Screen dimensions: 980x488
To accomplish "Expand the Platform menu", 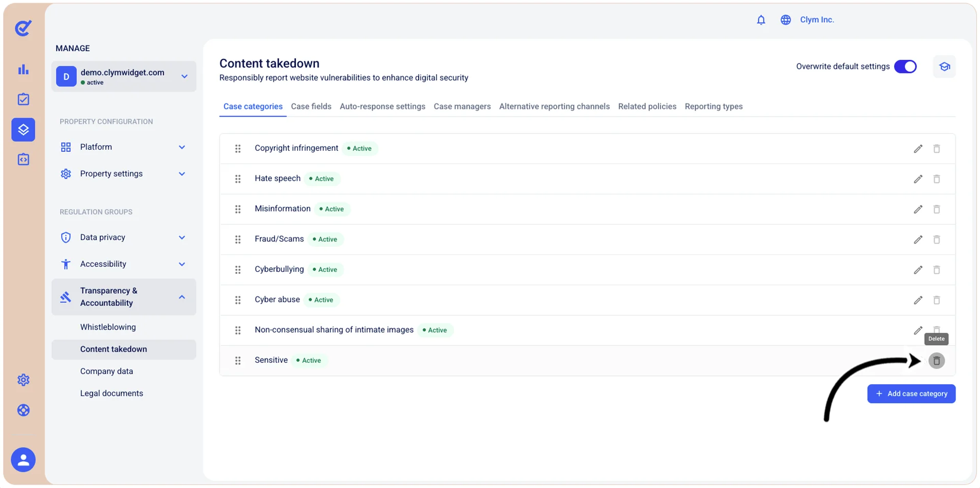I will tap(124, 147).
